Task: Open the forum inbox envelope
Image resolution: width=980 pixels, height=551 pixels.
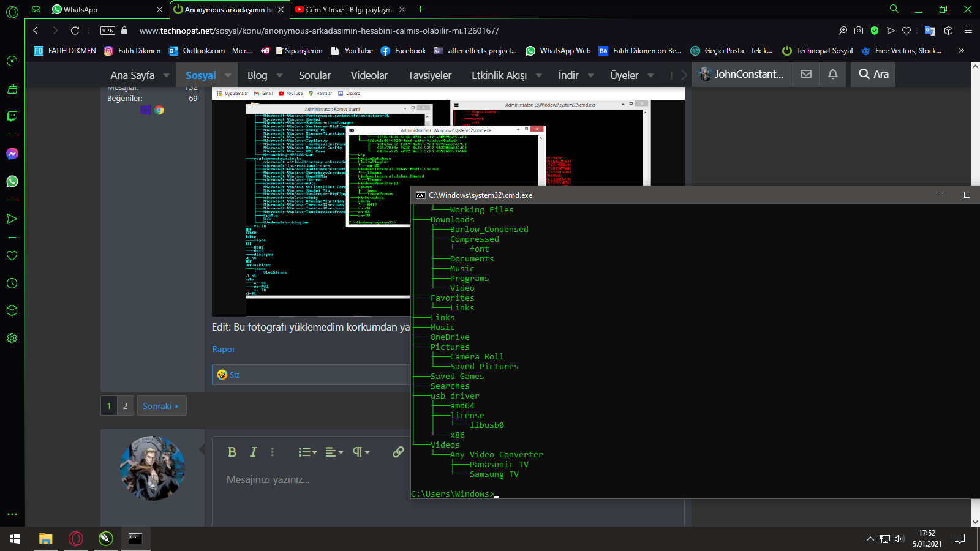Action: (806, 74)
